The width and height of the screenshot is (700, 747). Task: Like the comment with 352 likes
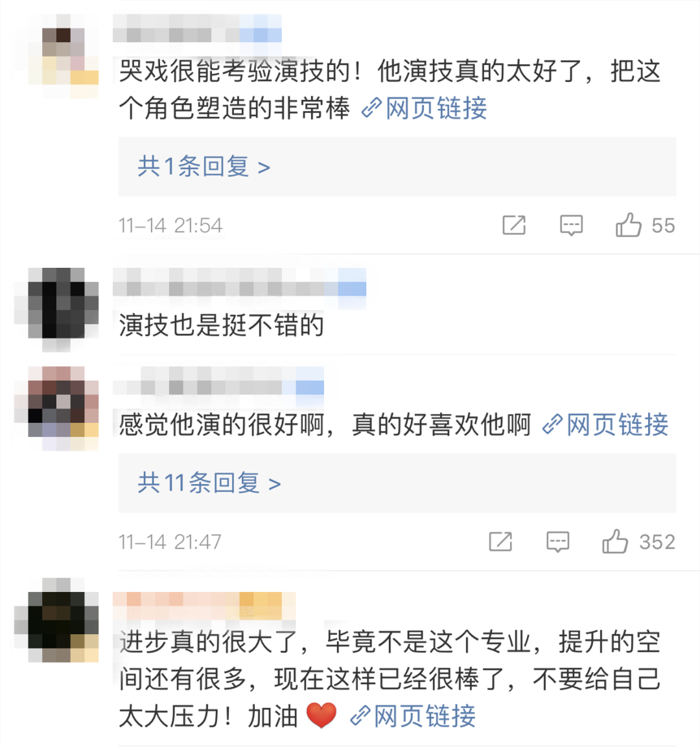(x=615, y=541)
